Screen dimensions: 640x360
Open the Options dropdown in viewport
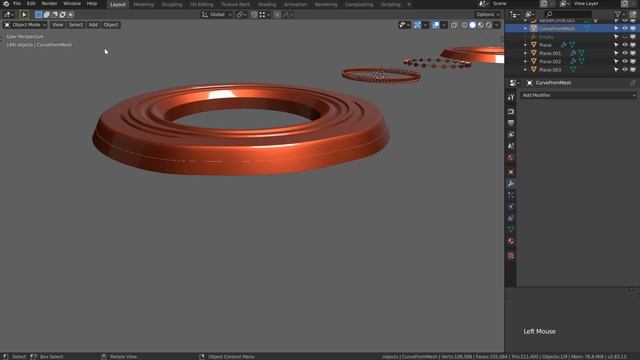(x=488, y=15)
